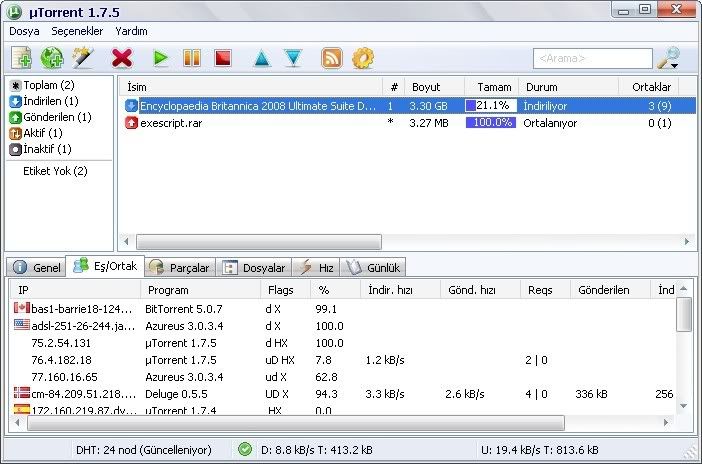
Task: Select peer 76.4.182.18 row
Action: [x=343, y=360]
